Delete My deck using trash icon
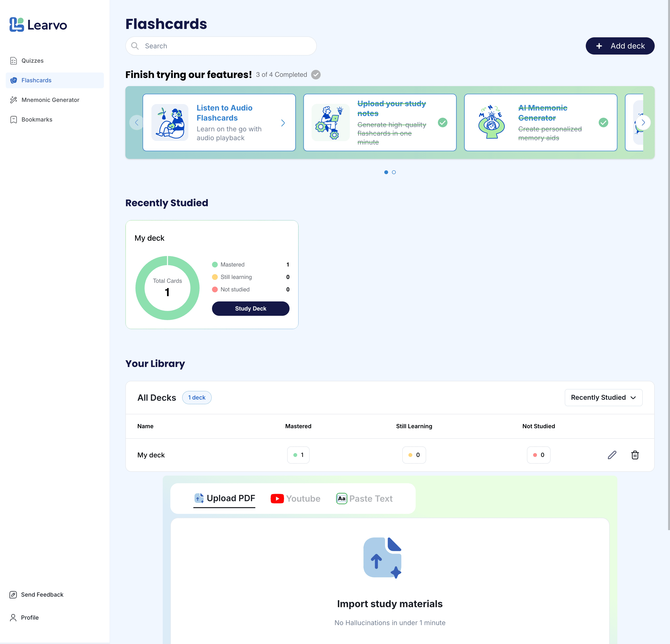The image size is (670, 644). pos(635,455)
